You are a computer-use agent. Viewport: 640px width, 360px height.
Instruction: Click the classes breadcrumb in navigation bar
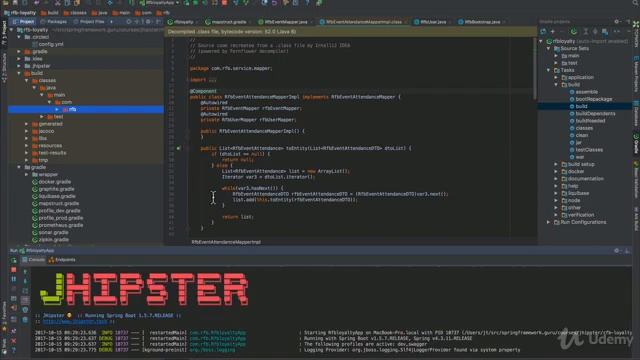(75, 13)
